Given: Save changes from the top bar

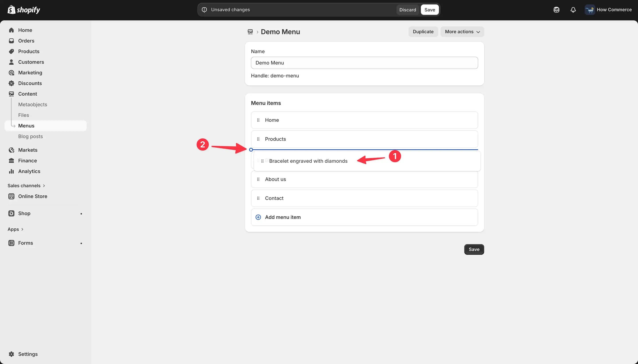Looking at the screenshot, I should tap(430, 10).
